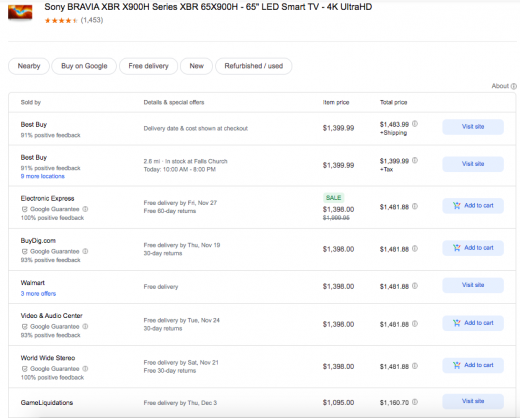Click the BuyDig.com seller name
This screenshot has width=520, height=418.
click(38, 241)
